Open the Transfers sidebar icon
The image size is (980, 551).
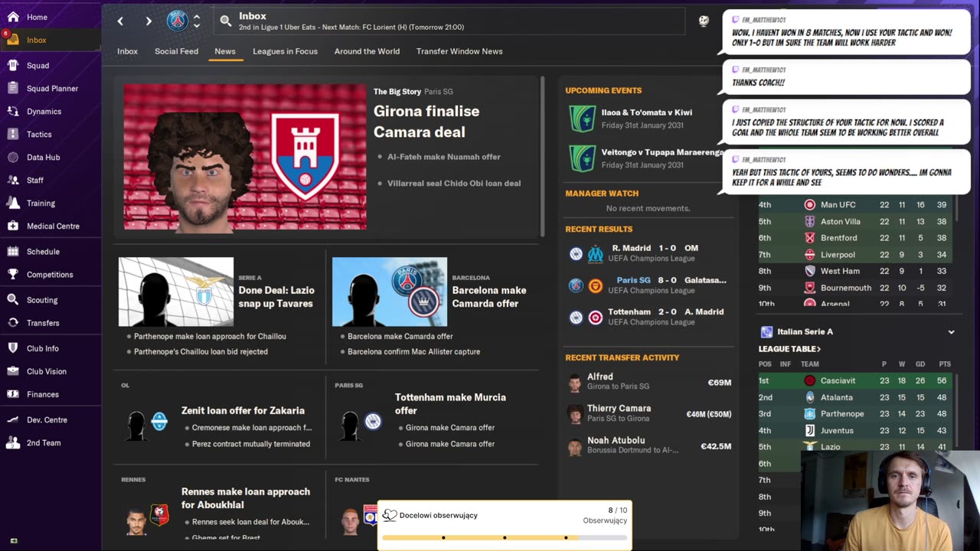pos(13,323)
